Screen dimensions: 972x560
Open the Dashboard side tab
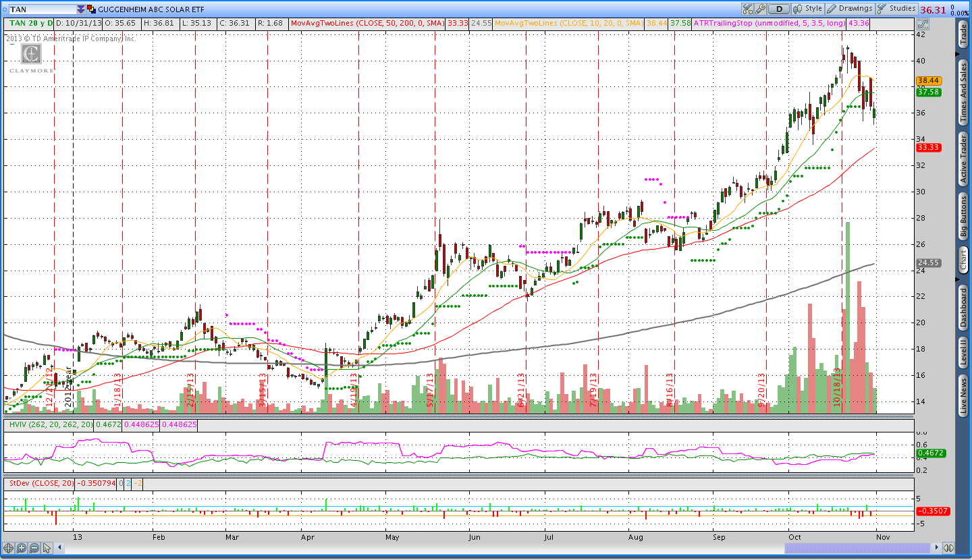[964, 308]
